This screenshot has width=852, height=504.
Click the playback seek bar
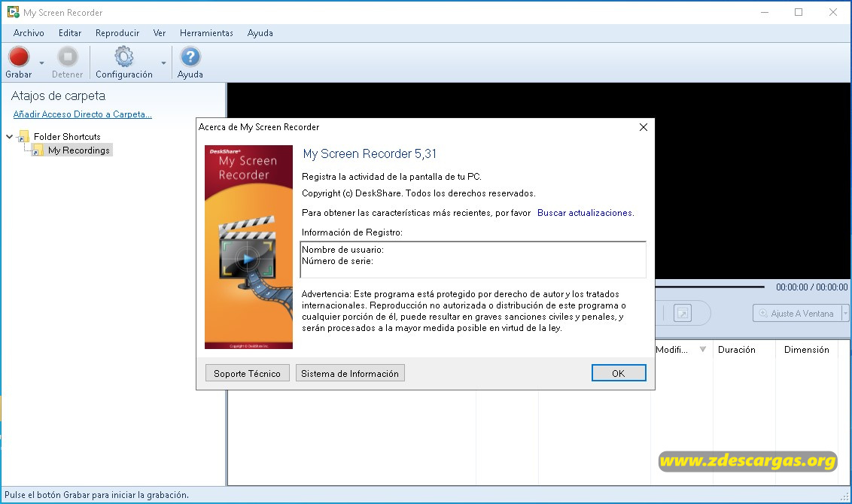(710, 287)
